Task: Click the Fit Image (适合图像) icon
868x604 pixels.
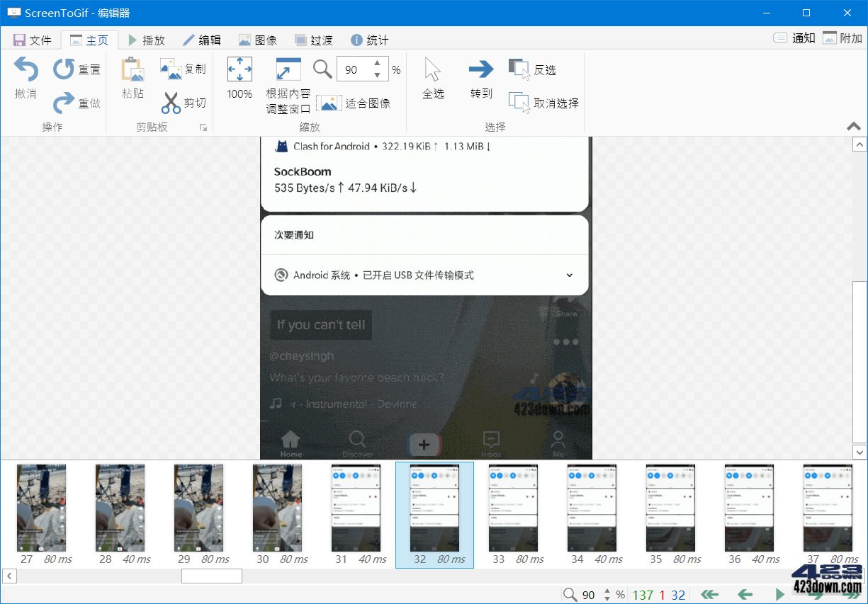Action: pyautogui.click(x=329, y=103)
